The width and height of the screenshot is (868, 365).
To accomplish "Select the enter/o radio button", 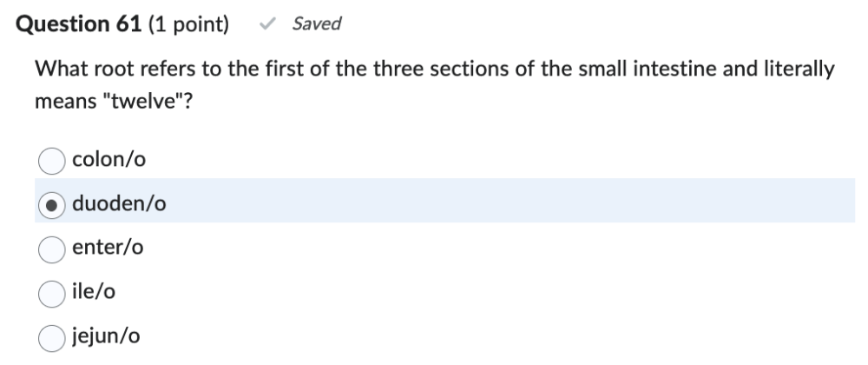I will tap(51, 249).
